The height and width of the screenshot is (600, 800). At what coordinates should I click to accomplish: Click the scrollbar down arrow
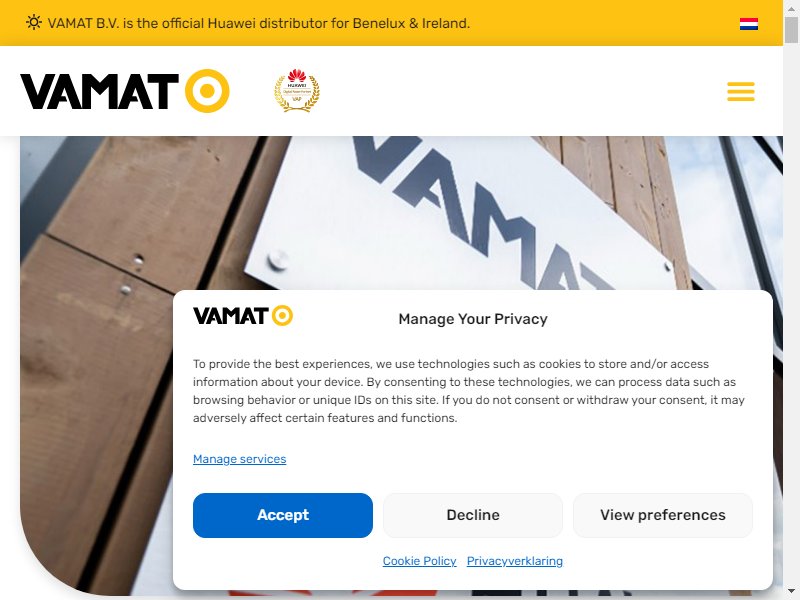[791, 592]
